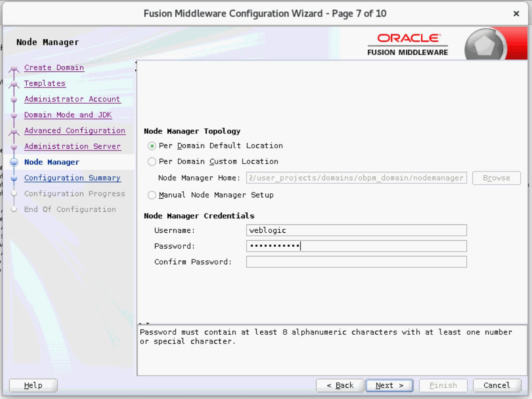Click into the Username field
The height and width of the screenshot is (399, 532).
356,230
